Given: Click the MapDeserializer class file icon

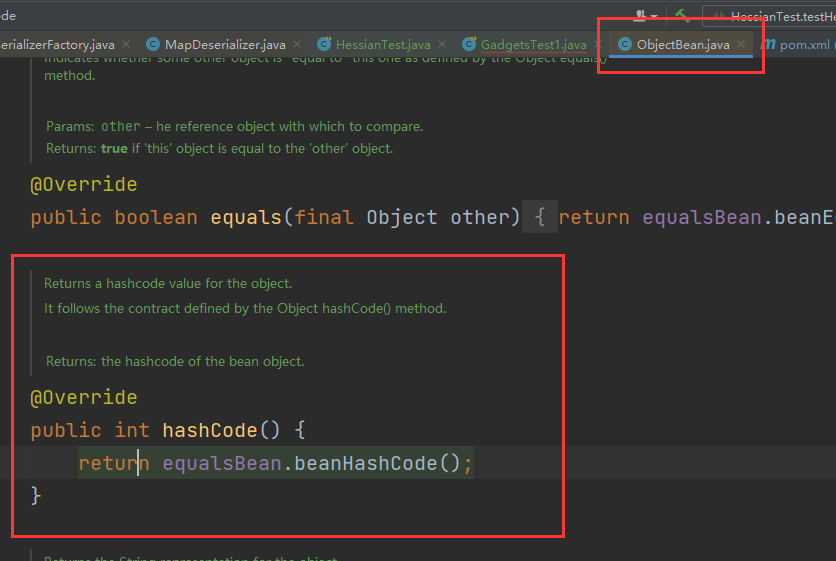Looking at the screenshot, I should coord(153,44).
